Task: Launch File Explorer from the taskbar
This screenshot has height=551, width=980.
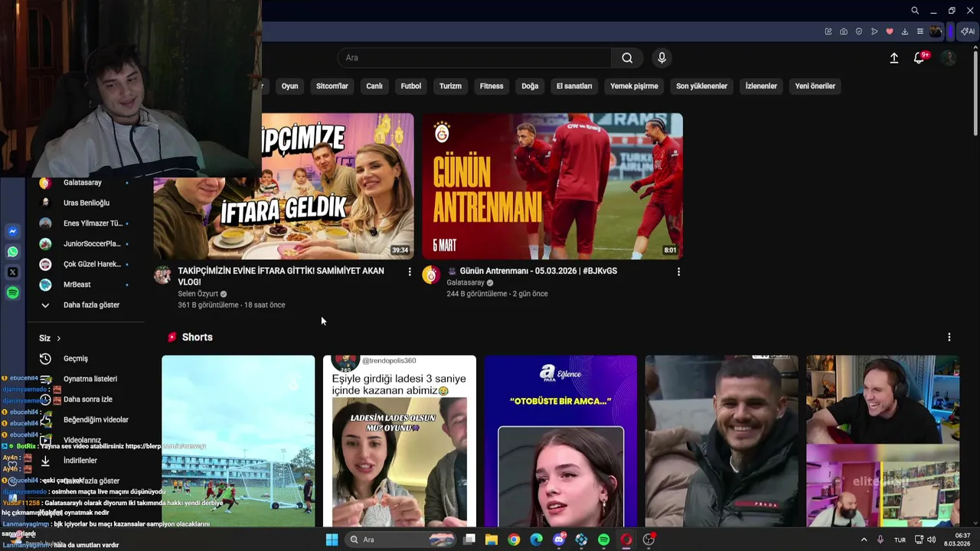Action: [492, 540]
